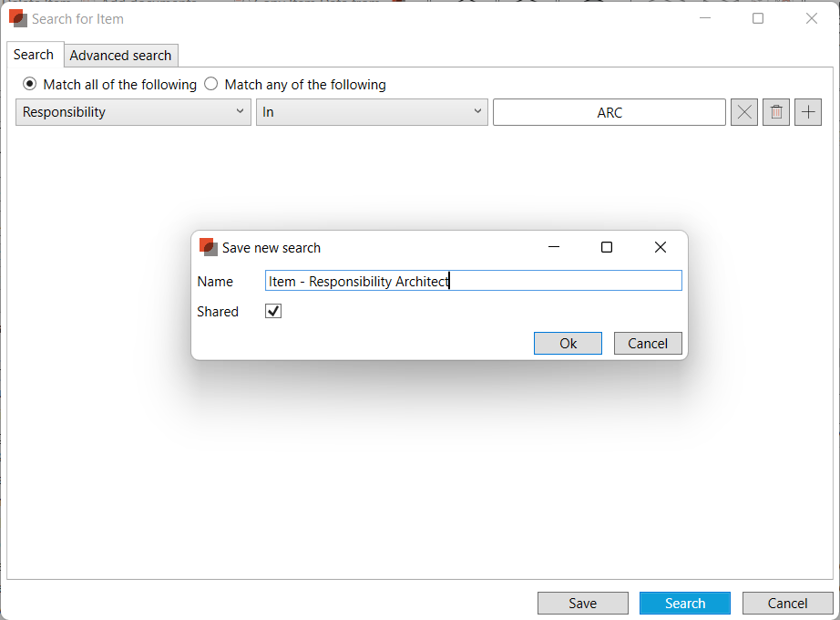Viewport: 840px width, 620px height.
Task: Add a new search criterion with plus icon
Action: [x=808, y=112]
